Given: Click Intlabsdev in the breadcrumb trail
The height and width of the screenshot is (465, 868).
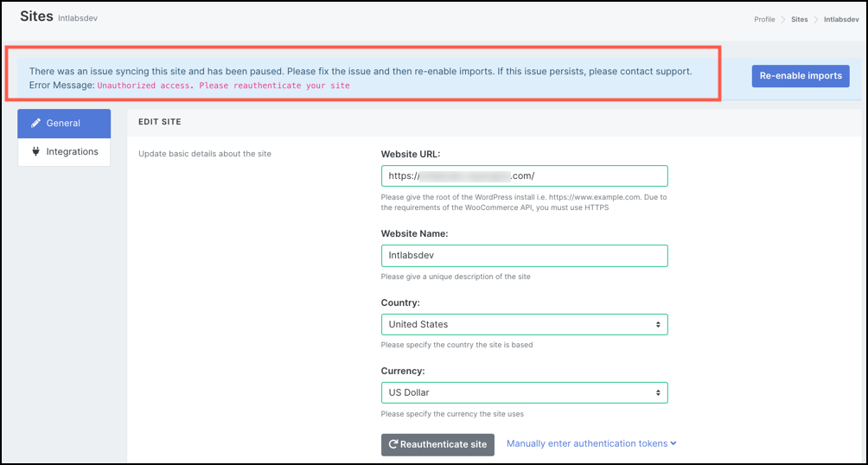Looking at the screenshot, I should pyautogui.click(x=841, y=19).
